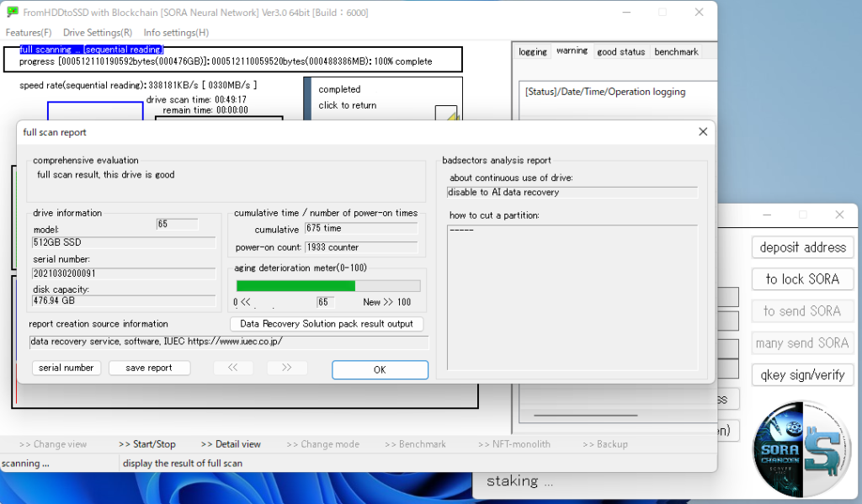Close the full scan report dialog
This screenshot has height=504, width=862.
703,132
